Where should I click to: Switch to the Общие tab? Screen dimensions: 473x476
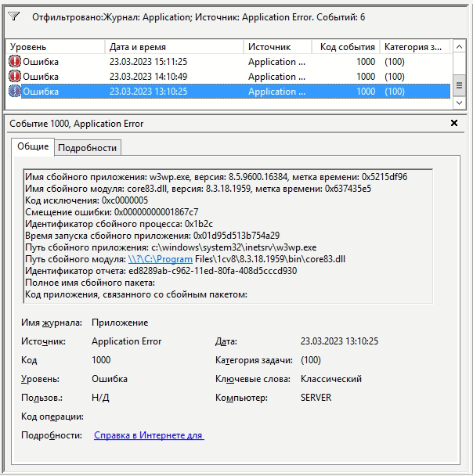(33, 147)
